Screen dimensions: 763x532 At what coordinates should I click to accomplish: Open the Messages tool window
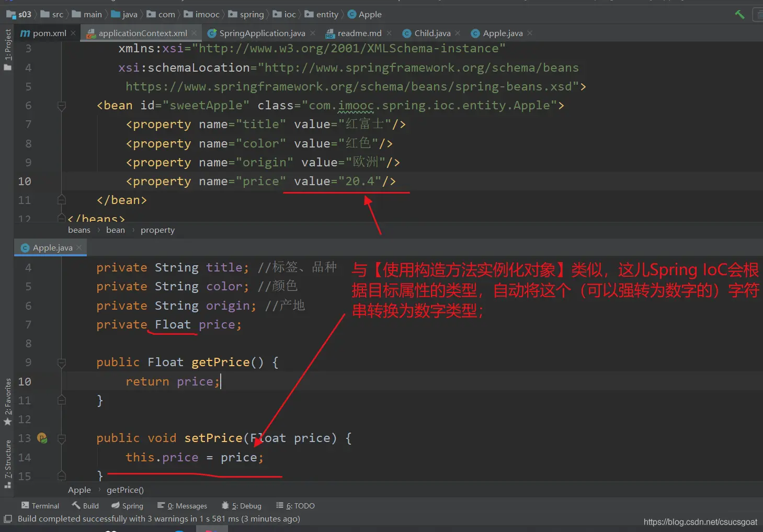[182, 506]
